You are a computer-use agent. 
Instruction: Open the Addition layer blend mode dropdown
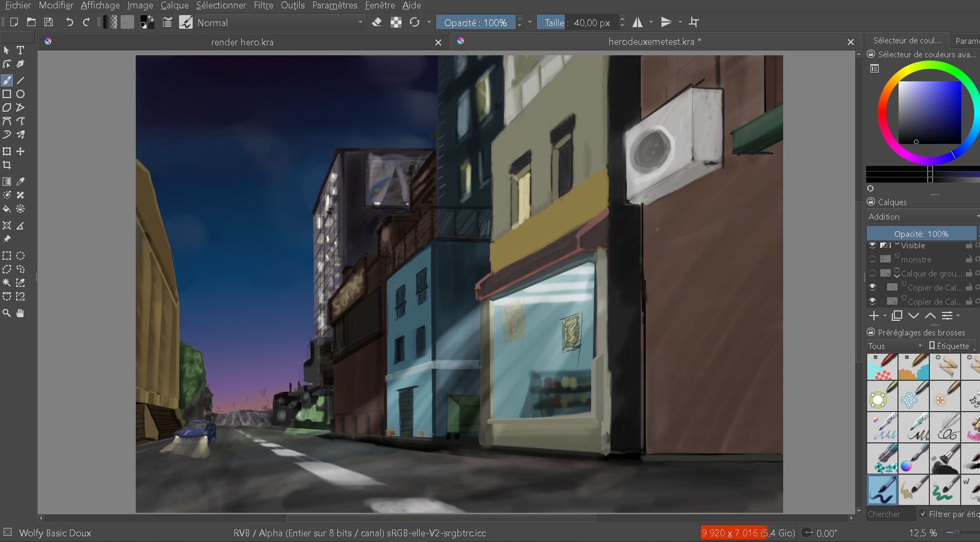[923, 216]
